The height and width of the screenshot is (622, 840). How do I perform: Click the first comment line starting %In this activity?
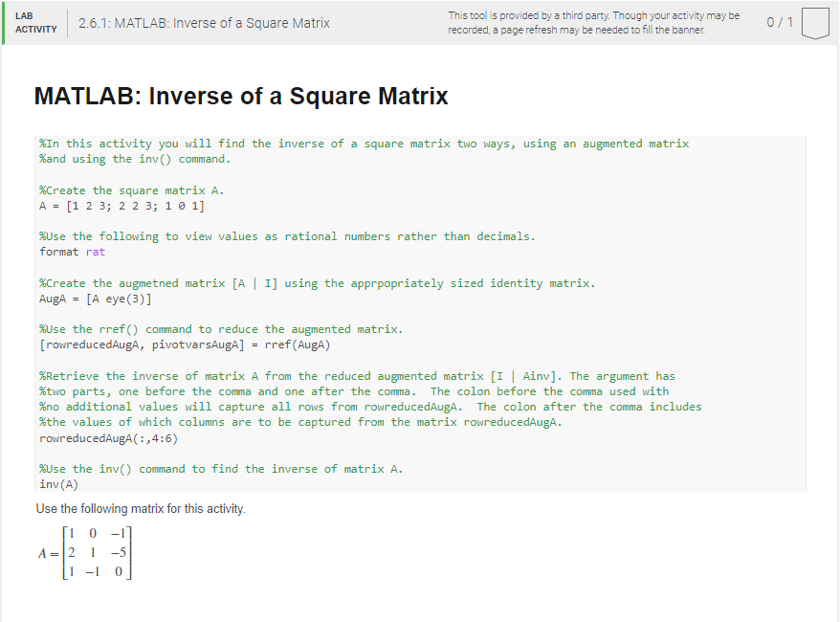[x=364, y=144]
